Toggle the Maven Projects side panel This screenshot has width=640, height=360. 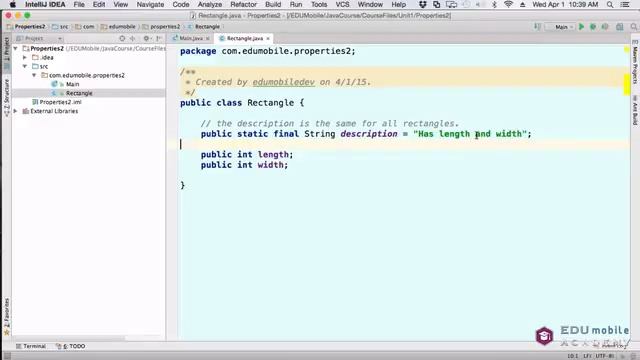635,62
